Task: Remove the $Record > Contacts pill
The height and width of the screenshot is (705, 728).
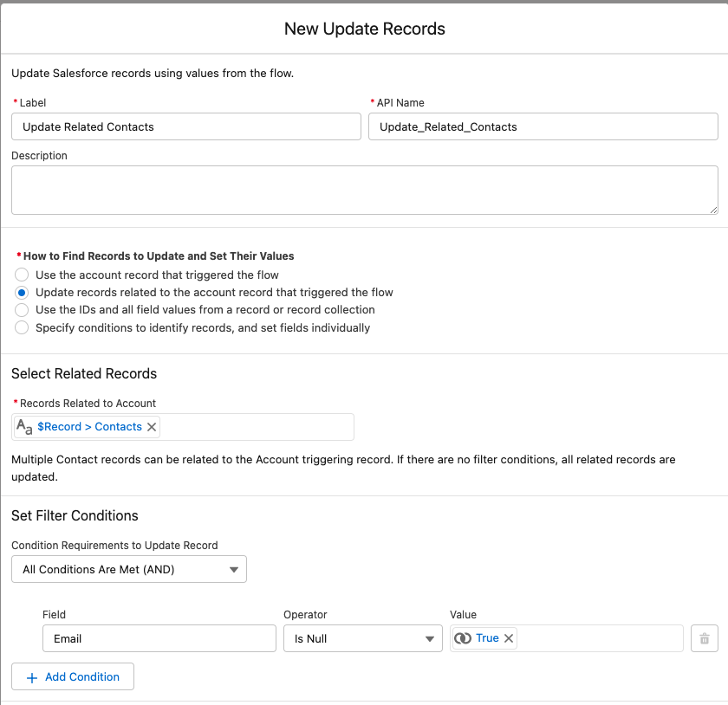Action: pyautogui.click(x=152, y=427)
